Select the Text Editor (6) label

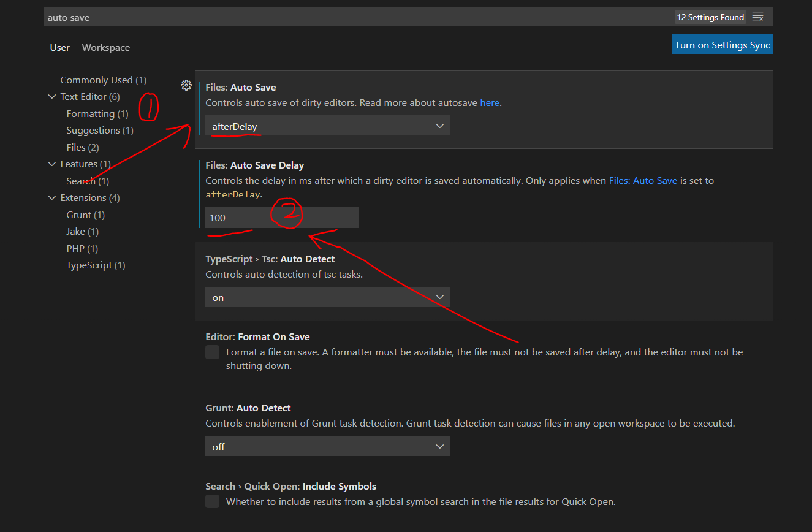[x=90, y=96]
